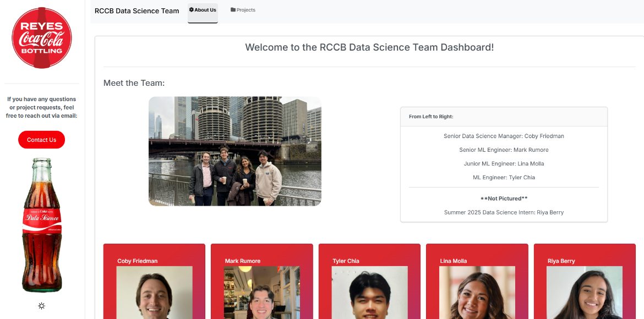Click the Reyes Coca-Cola Bottling logo
The height and width of the screenshot is (319, 644).
point(42,38)
